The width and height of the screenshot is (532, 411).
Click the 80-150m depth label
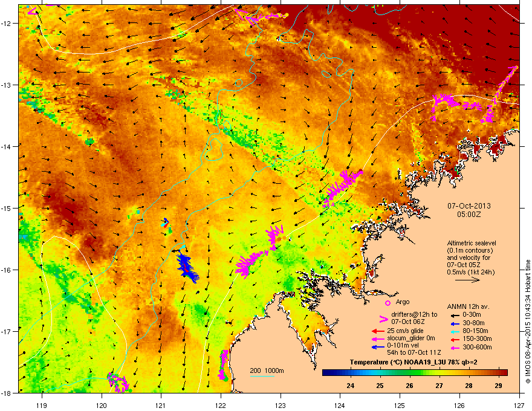475,331
